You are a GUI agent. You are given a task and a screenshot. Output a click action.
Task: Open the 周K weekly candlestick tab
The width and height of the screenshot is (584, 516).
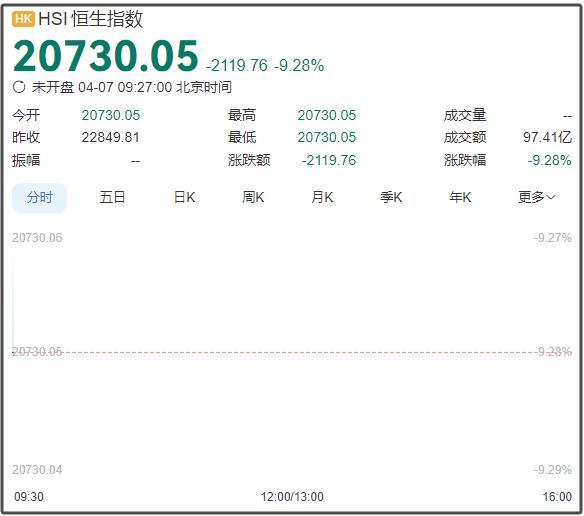[253, 197]
